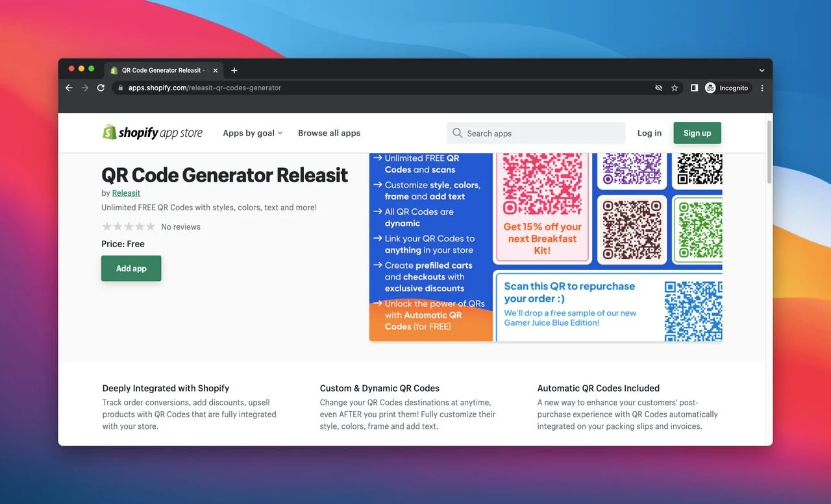Go to the Shopify app store logo
831x504 pixels.
(153, 132)
